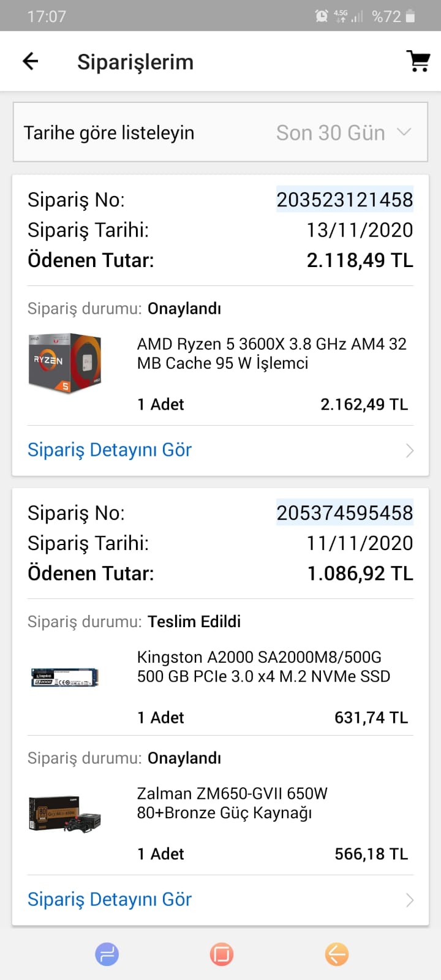
Task: Tap the alarm icon in status bar
Action: (x=322, y=17)
